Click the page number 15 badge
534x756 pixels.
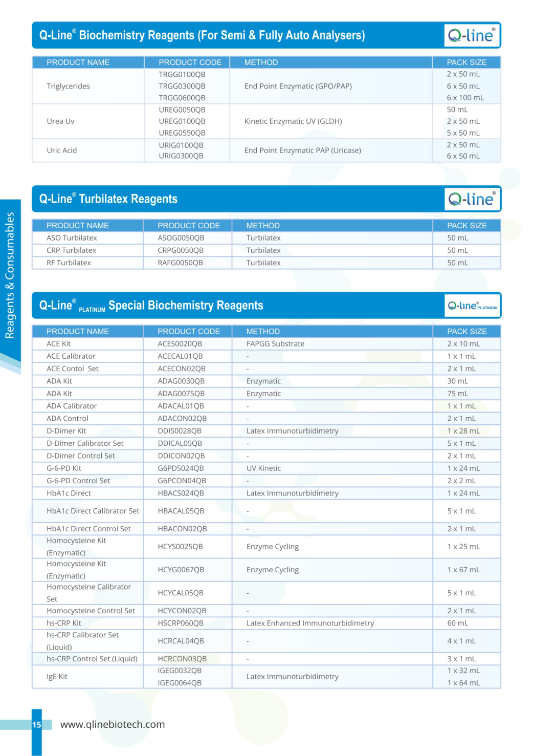(x=37, y=724)
